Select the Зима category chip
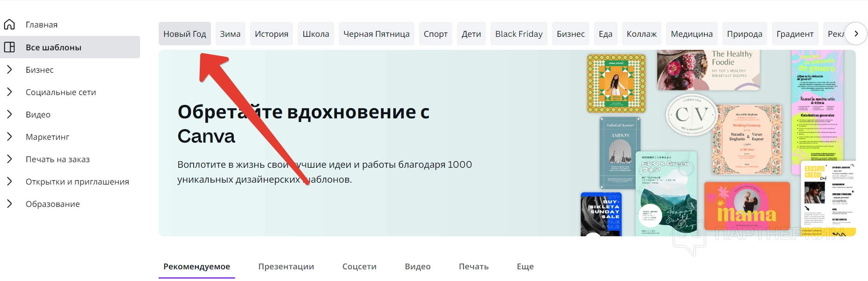Image resolution: width=868 pixels, height=281 pixels. click(x=230, y=34)
